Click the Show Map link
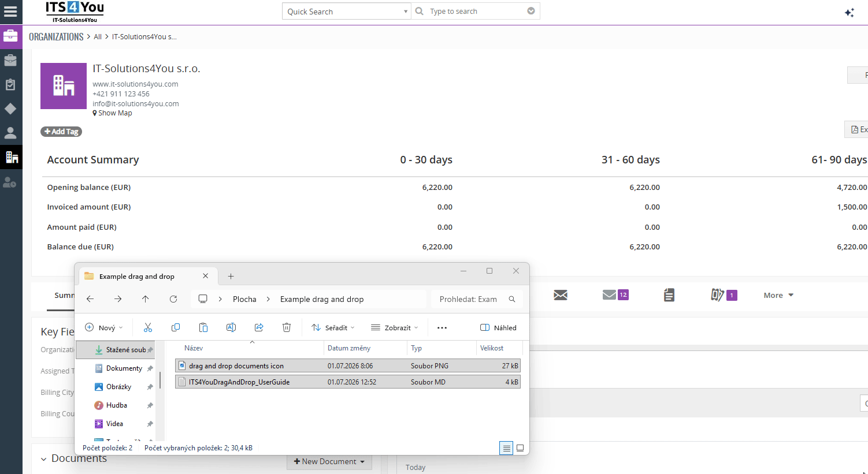868x474 pixels. click(113, 113)
